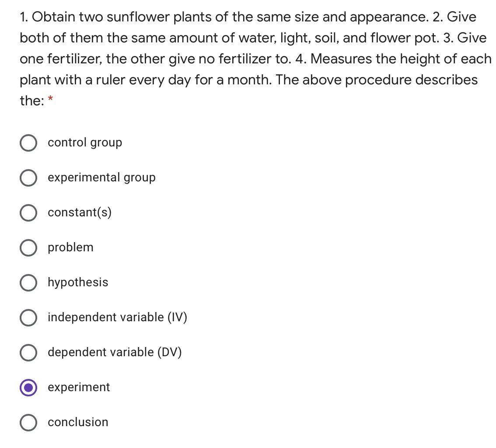496x448 pixels.
Task: Click the 'independent variable (IV)' label text
Action: [x=117, y=317]
